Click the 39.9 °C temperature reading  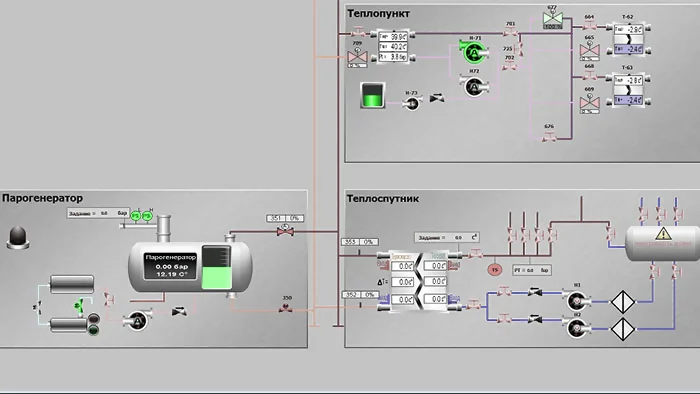coord(393,37)
